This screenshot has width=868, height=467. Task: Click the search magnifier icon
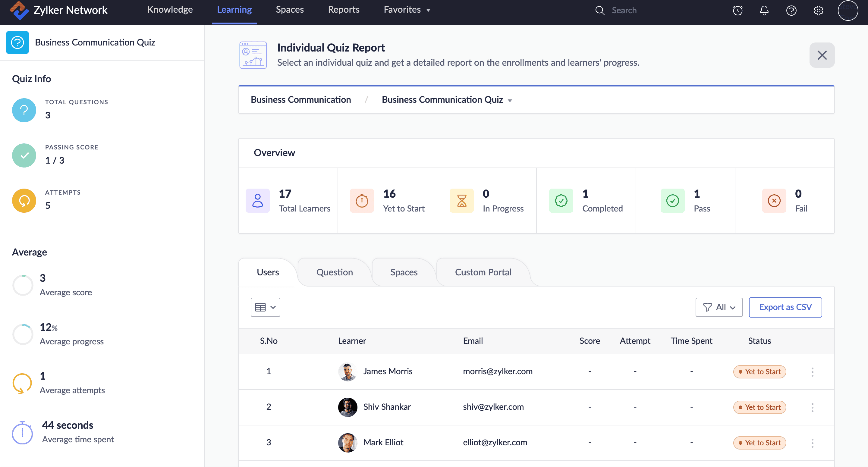[x=599, y=11]
